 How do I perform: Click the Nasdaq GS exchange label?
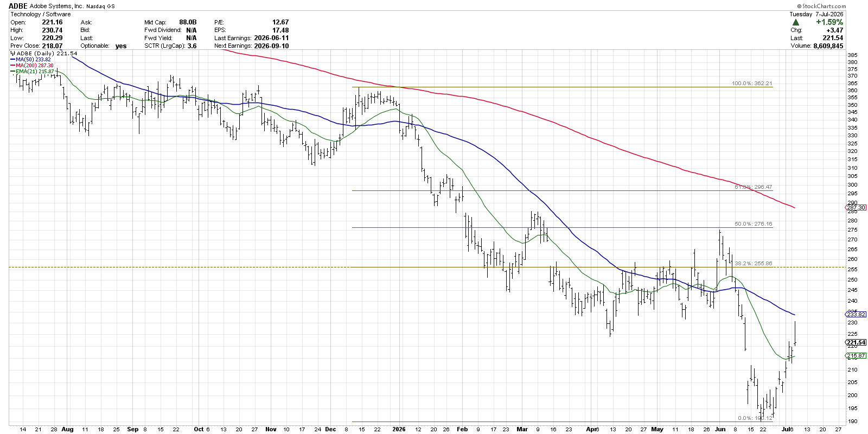pos(100,7)
